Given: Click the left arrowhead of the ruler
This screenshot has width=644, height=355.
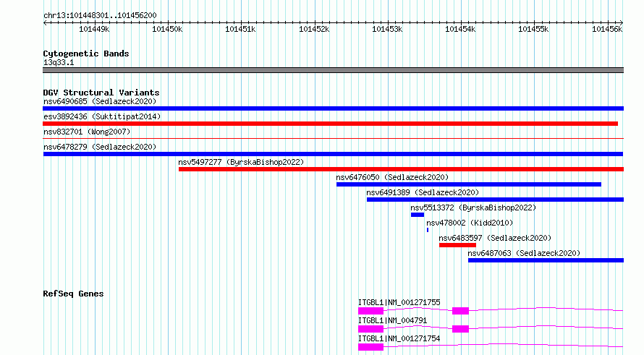Looking at the screenshot, I should (45, 23).
